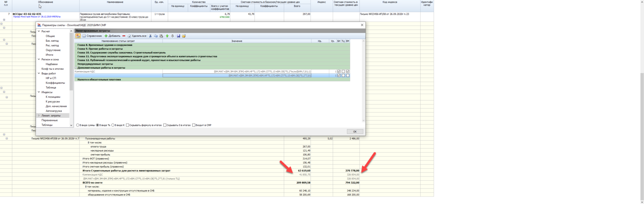
Task: Collapse the 'Расчет' tree node
Action: point(39,31)
